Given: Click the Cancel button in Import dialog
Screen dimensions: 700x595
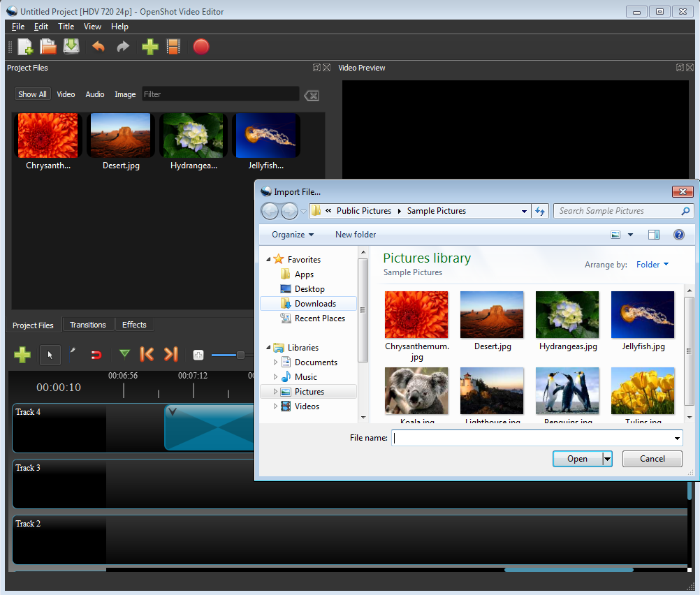Looking at the screenshot, I should coord(652,459).
